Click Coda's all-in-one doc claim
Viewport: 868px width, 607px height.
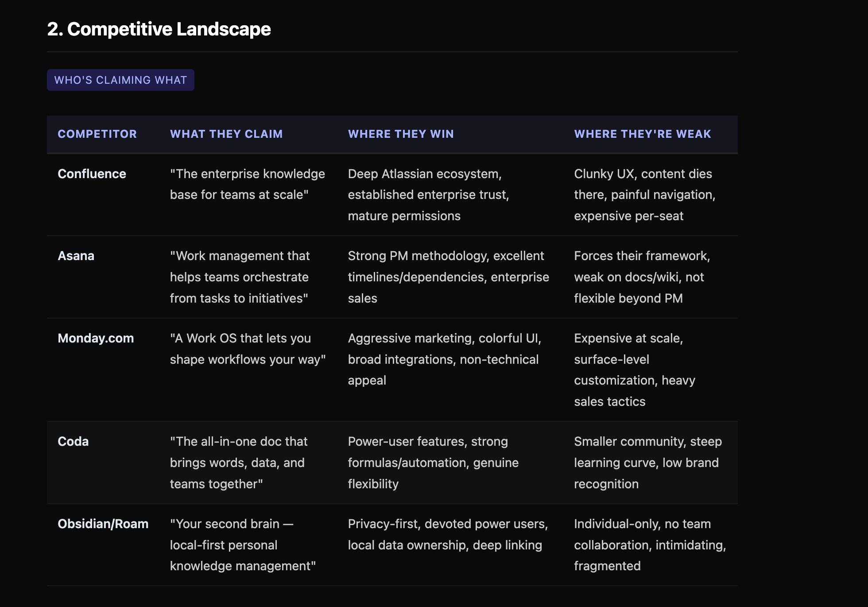(238, 463)
